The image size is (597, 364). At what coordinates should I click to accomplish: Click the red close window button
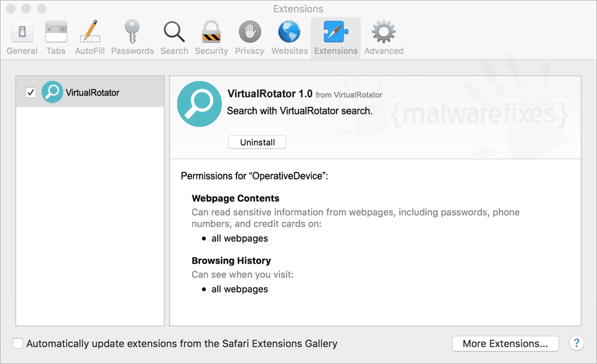11,8
